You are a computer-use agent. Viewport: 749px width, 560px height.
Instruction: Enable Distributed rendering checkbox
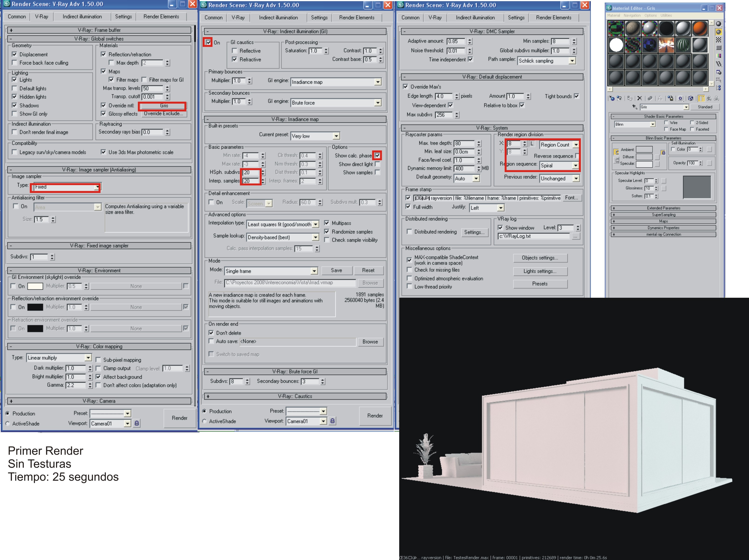pyautogui.click(x=409, y=232)
